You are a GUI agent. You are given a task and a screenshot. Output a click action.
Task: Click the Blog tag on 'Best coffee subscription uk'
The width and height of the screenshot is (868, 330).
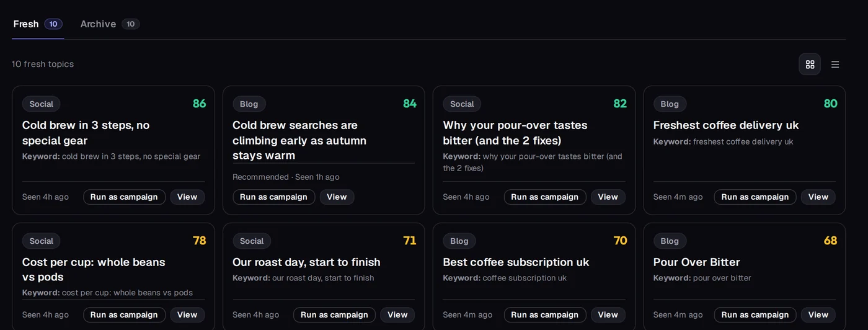point(459,241)
